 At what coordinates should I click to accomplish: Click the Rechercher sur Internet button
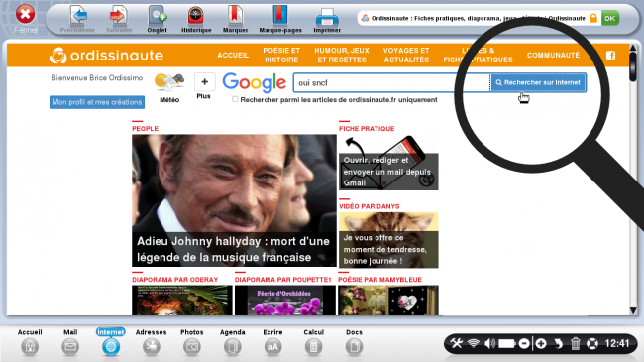click(538, 82)
